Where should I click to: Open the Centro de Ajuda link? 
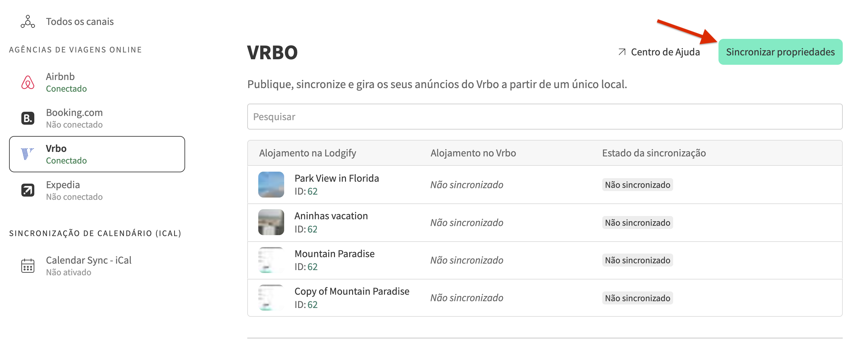[665, 52]
